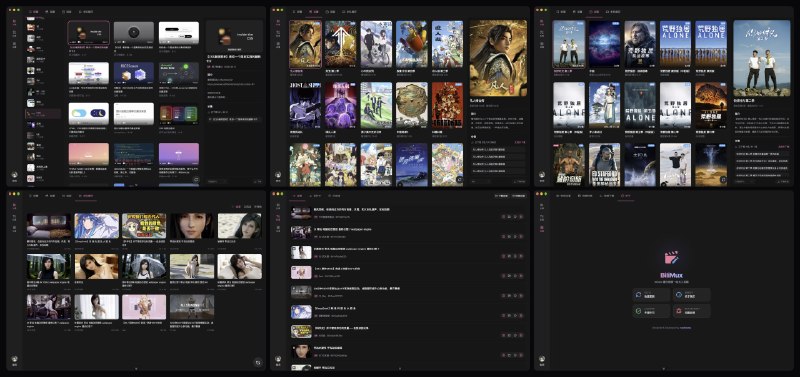The image size is (800, 377).
Task: Click the red filter option atop the video grid
Action: click(x=237, y=207)
